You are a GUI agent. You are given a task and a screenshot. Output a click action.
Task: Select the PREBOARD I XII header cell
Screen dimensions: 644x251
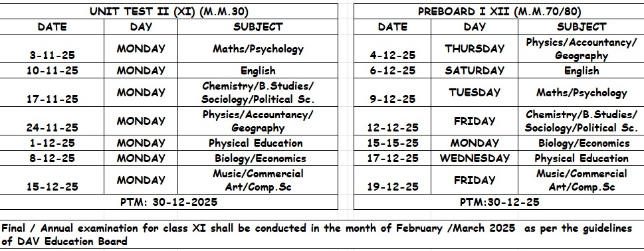point(499,11)
